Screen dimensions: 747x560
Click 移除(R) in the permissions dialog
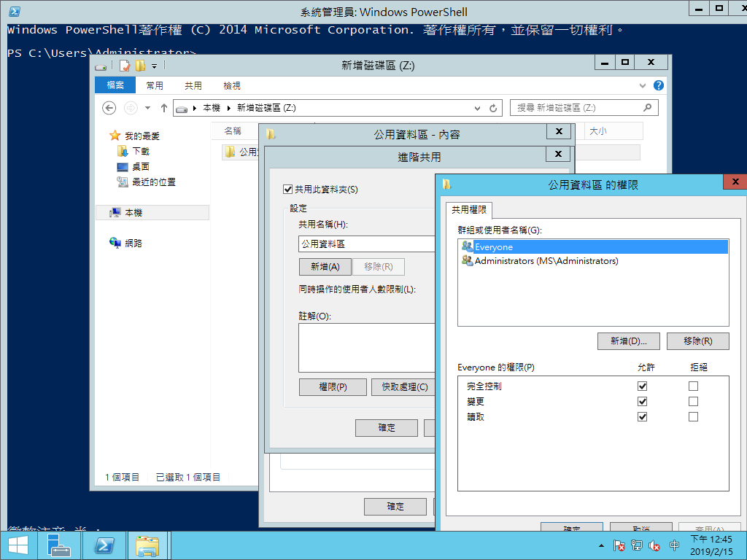tap(698, 341)
